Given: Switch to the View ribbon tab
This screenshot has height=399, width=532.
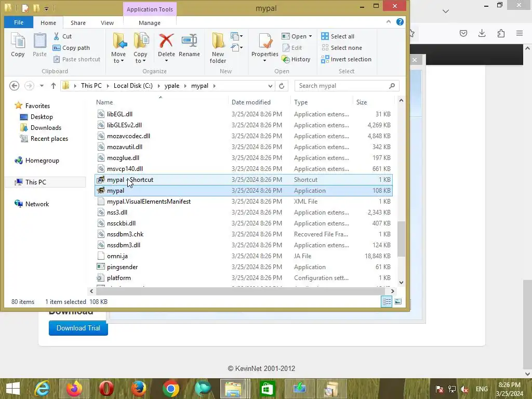Looking at the screenshot, I should point(107,23).
